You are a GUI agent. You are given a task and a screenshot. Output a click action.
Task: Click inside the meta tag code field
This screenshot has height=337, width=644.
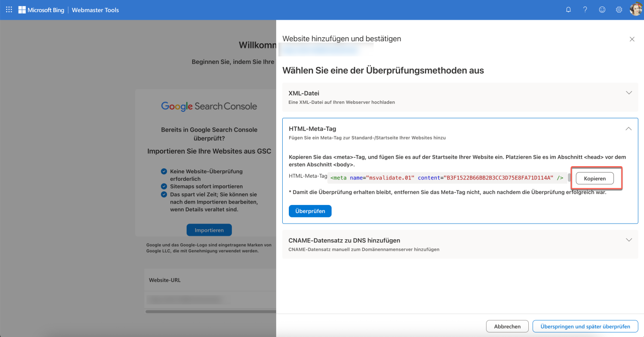pyautogui.click(x=447, y=178)
